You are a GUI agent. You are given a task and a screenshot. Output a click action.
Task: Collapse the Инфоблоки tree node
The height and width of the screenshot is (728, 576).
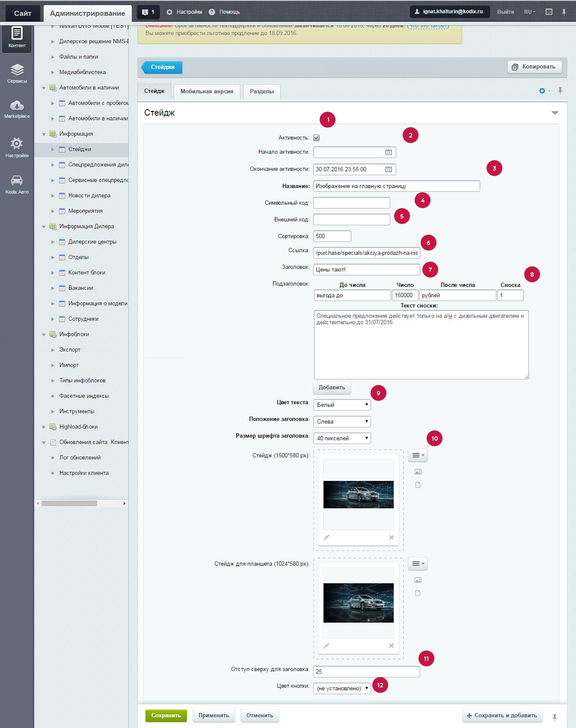click(x=44, y=334)
